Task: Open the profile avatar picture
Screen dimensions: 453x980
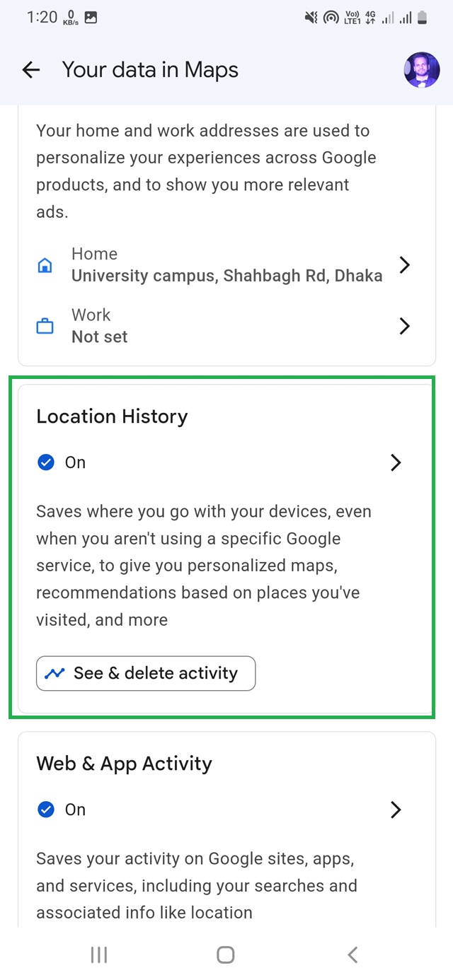Action: click(422, 70)
